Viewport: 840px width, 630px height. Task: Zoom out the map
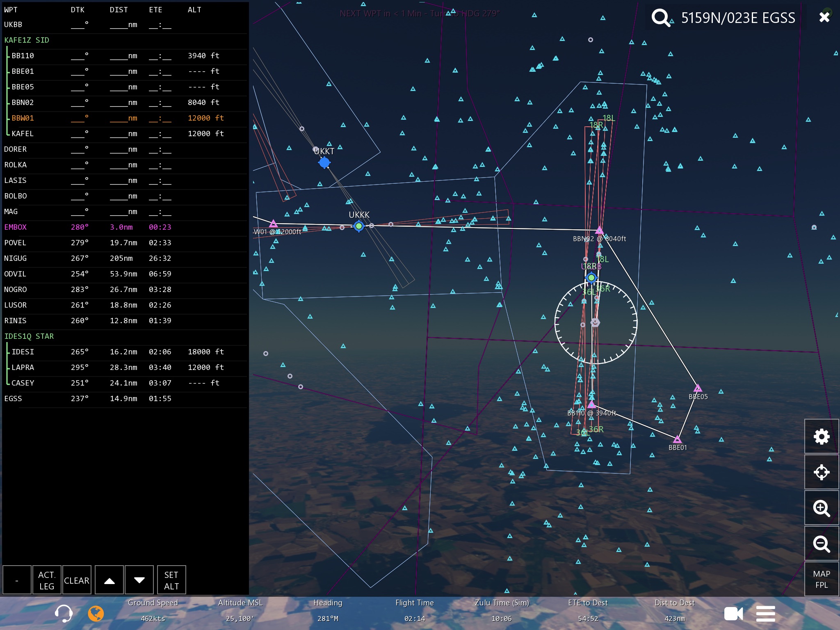coord(821,544)
